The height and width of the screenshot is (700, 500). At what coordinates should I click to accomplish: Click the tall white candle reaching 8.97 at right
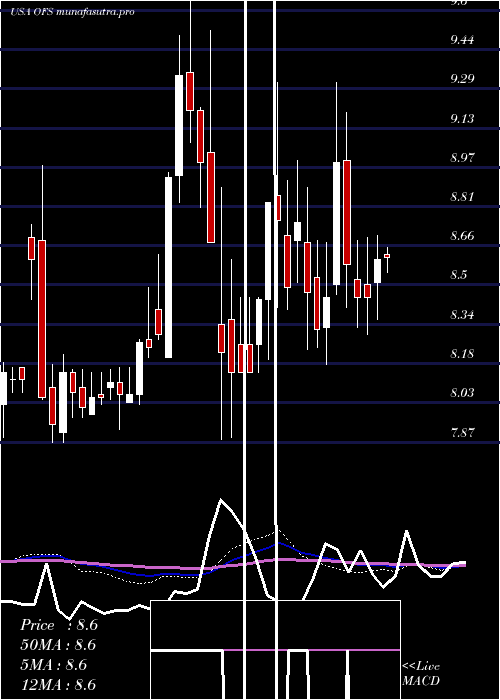[337, 223]
